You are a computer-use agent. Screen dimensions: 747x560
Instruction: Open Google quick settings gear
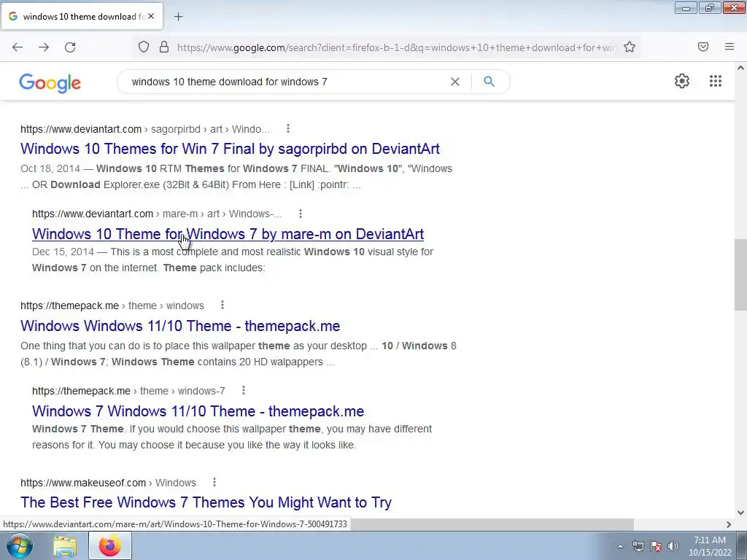tap(682, 81)
